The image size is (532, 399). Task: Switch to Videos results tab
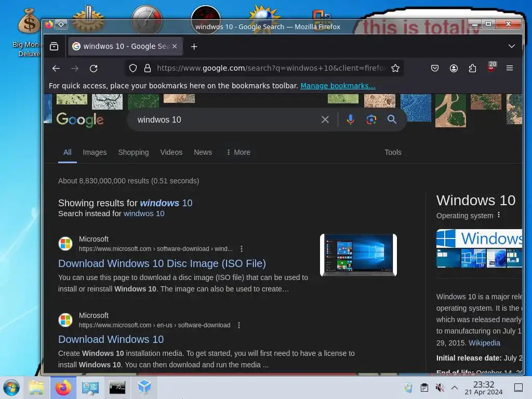[x=171, y=152]
